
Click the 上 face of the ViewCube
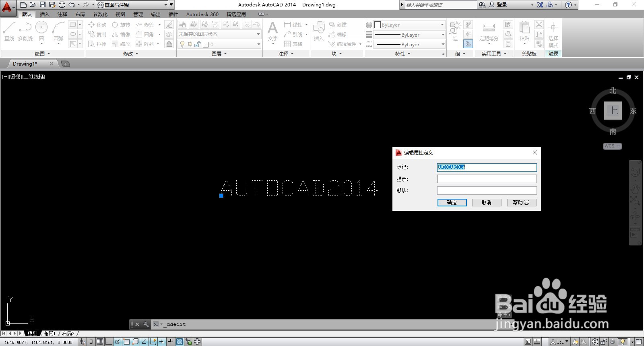point(613,111)
